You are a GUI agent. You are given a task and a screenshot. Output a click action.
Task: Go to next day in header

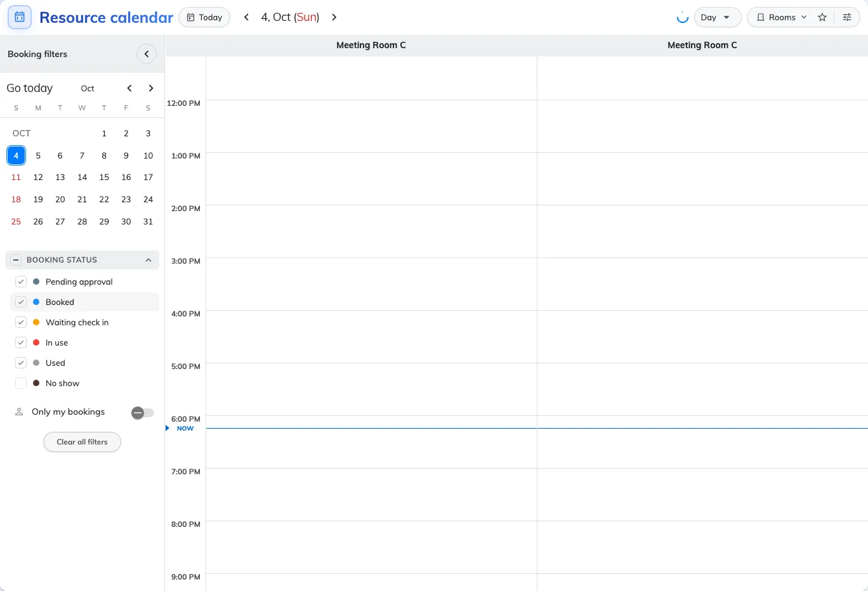tap(334, 17)
